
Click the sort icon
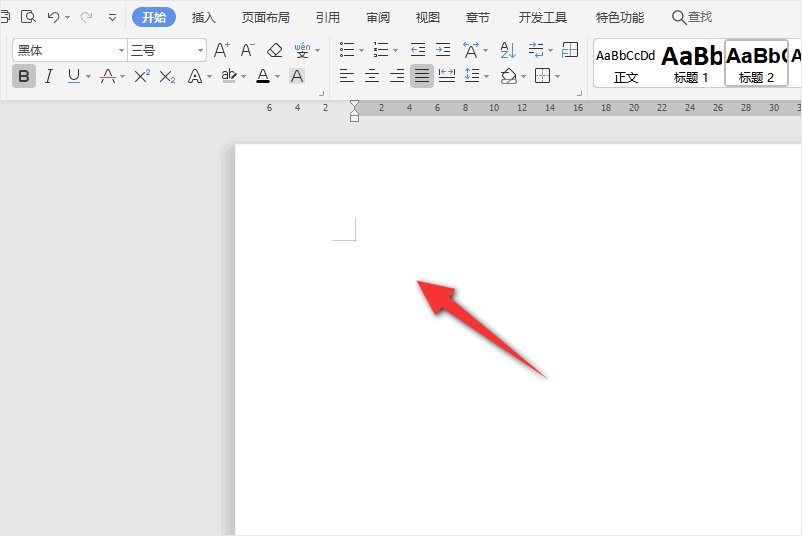click(507, 50)
